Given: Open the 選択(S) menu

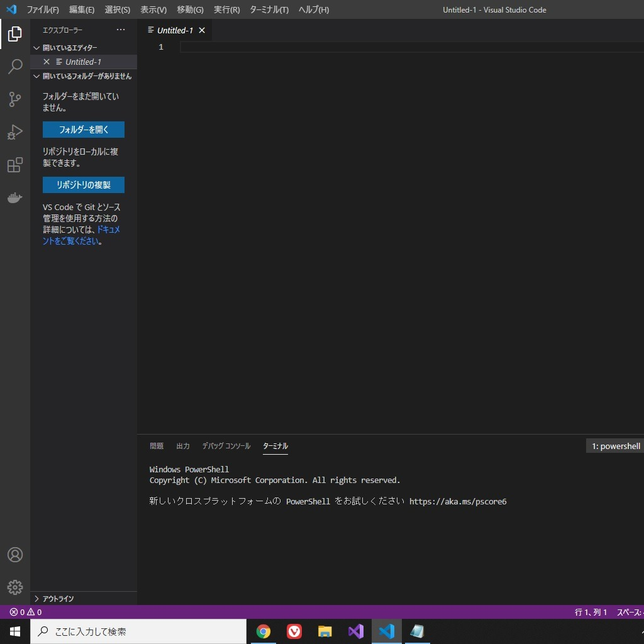Looking at the screenshot, I should point(118,9).
